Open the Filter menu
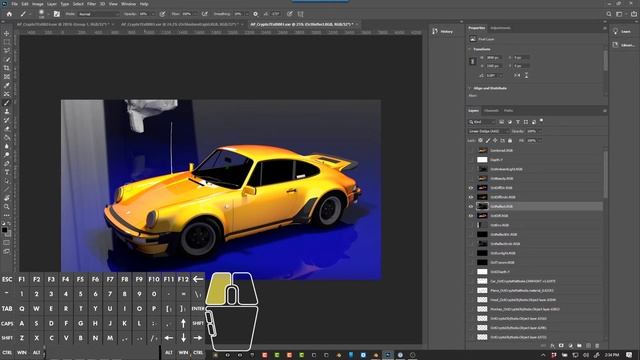Image resolution: width=640 pixels, height=360 pixels. (x=91, y=4)
